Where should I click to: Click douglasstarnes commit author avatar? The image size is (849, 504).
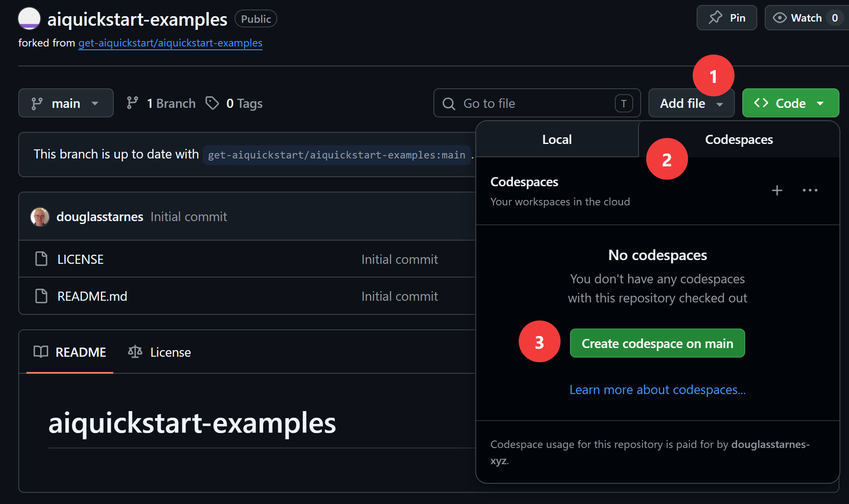tap(40, 217)
